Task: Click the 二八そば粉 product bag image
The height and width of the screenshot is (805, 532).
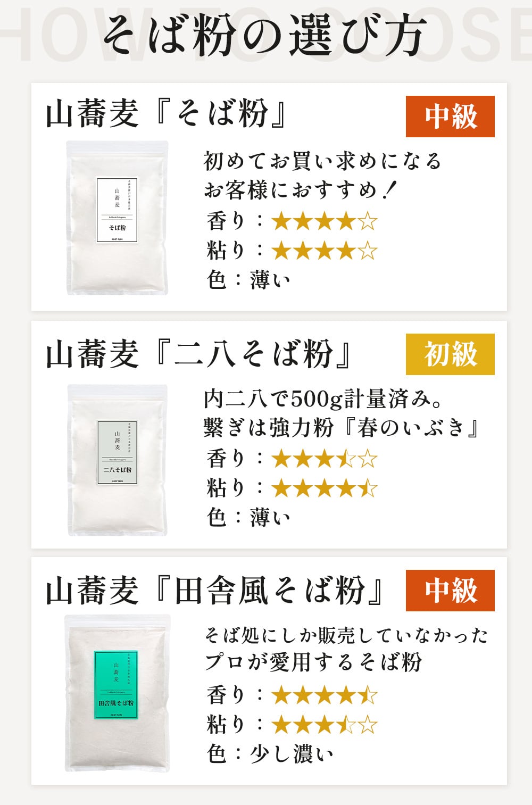Action: [x=117, y=460]
